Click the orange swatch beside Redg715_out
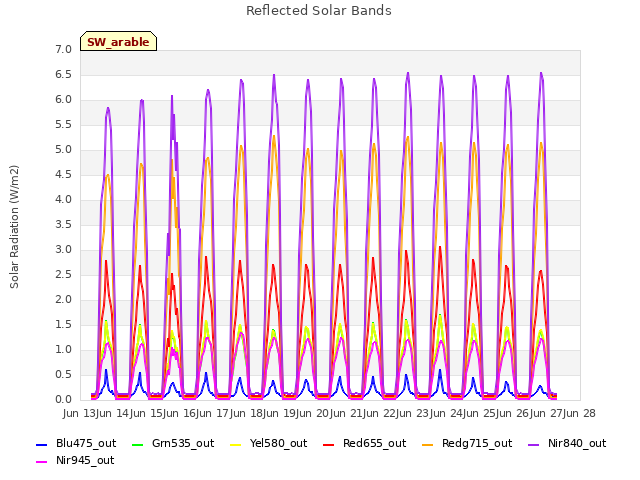Screen dimensions: 640x480 (x=428, y=444)
